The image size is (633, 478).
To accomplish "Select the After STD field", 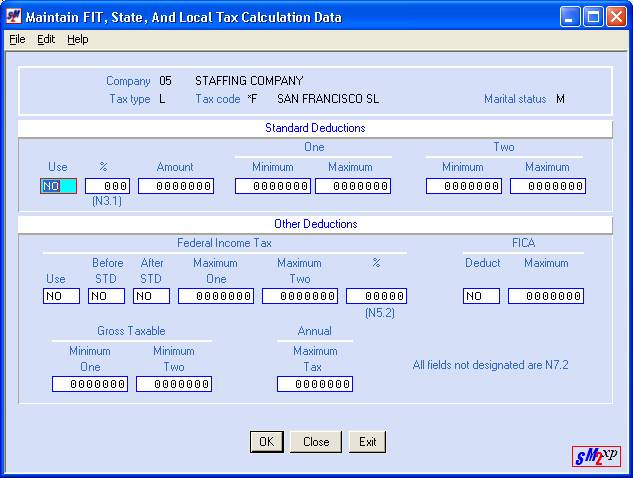I will coord(151,296).
